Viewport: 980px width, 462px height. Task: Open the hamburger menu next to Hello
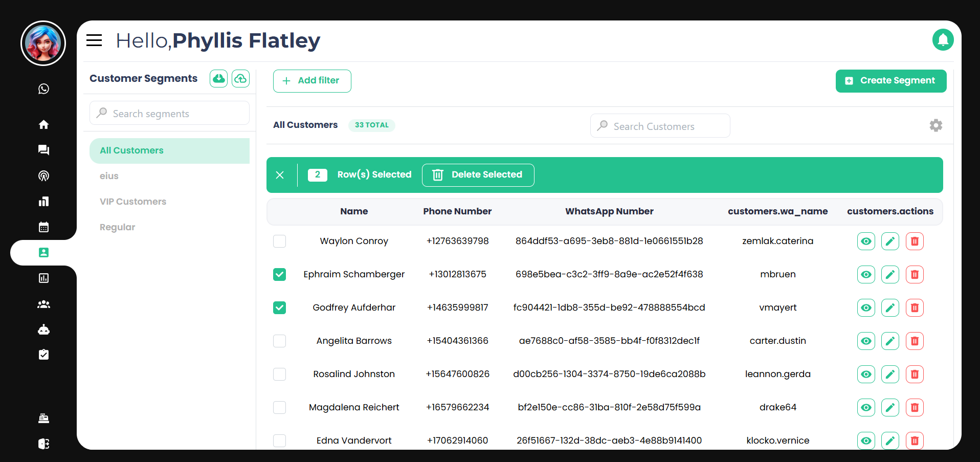(94, 40)
